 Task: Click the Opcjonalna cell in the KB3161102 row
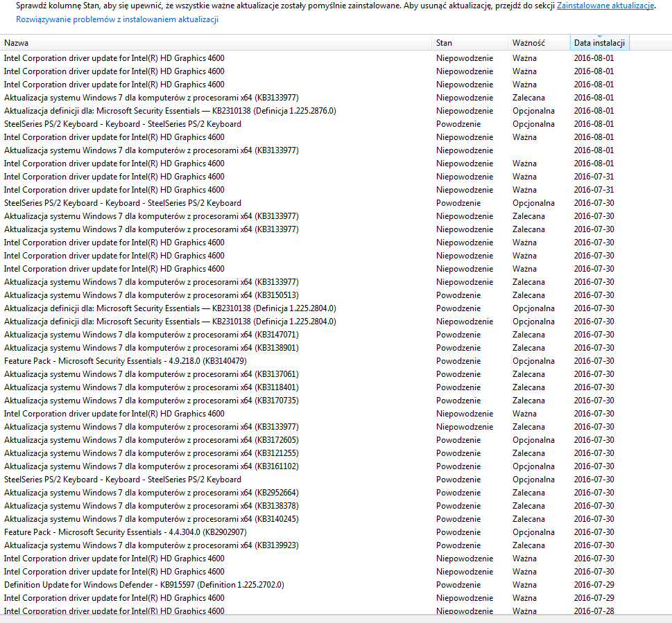tap(533, 466)
